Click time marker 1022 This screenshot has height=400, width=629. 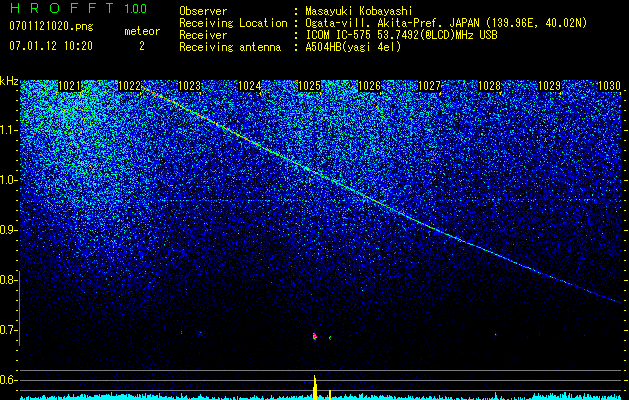(130, 86)
